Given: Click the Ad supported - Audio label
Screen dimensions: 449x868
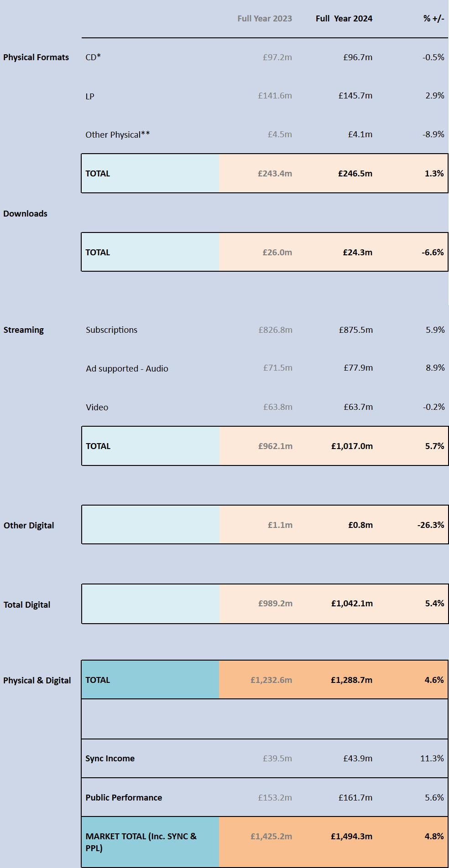Looking at the screenshot, I should pos(127,369).
